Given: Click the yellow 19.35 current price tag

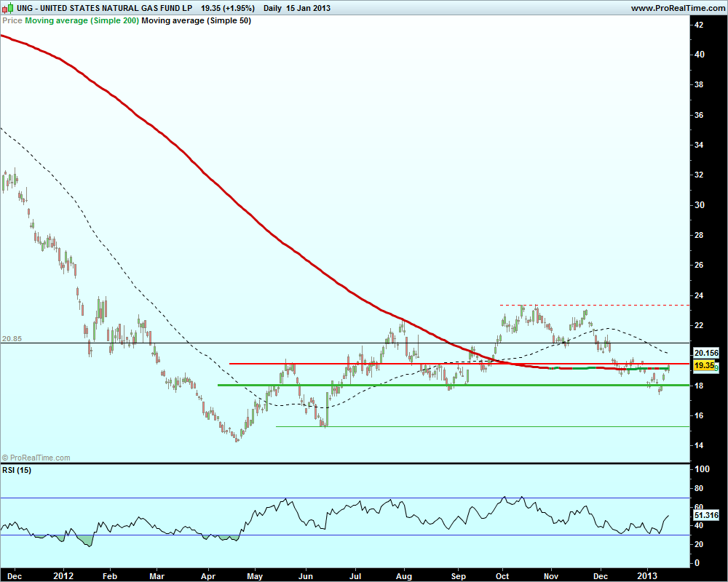Looking at the screenshot, I should (704, 365).
